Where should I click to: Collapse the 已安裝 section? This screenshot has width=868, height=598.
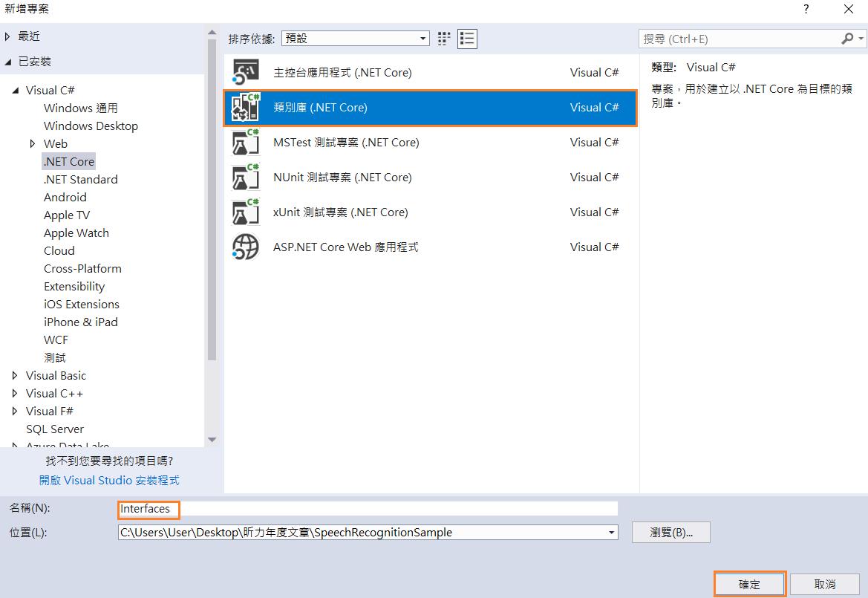tap(7, 62)
